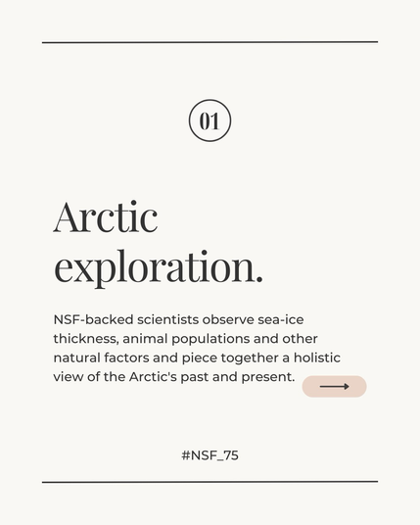This screenshot has height=525, width=420.
Task: Click the right-arrow icon in pink pill
Action: click(x=334, y=386)
